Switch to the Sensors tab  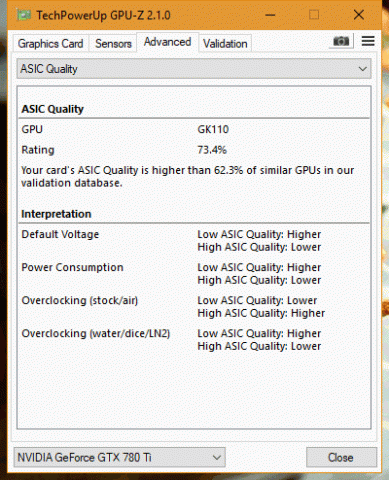click(x=113, y=43)
